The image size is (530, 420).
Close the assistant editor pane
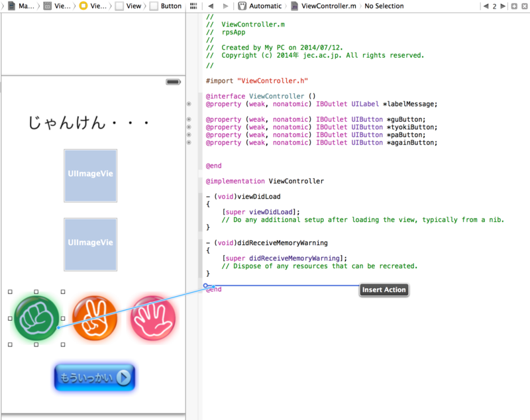[525, 6]
